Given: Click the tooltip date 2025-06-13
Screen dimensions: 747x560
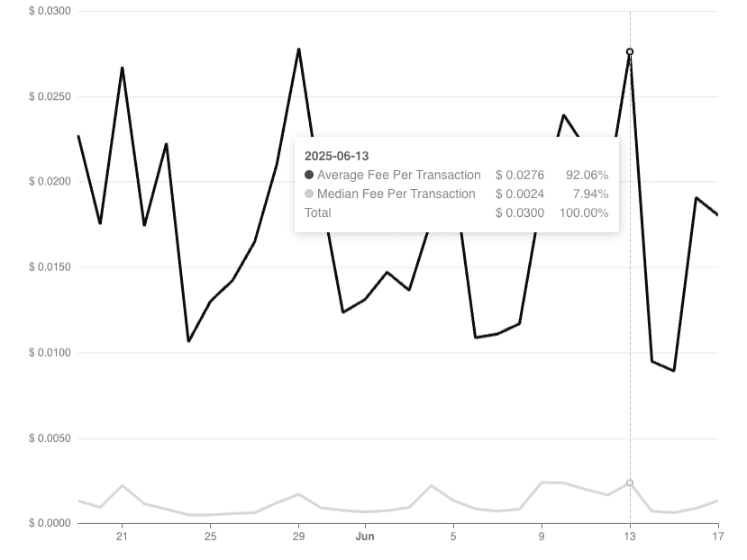Looking at the screenshot, I should 336,156.
